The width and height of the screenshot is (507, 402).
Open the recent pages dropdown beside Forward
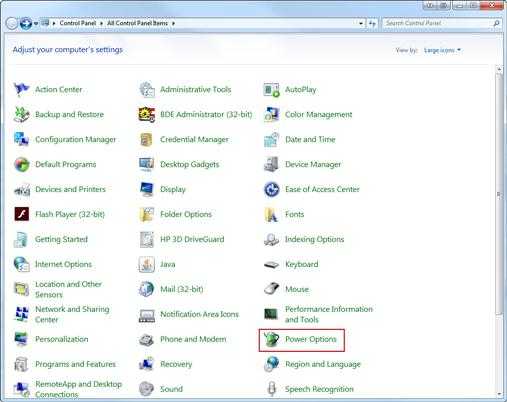click(36, 23)
